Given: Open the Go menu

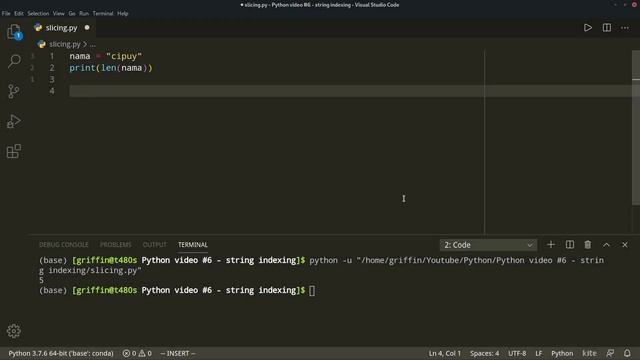Looking at the screenshot, I should pyautogui.click(x=72, y=13).
